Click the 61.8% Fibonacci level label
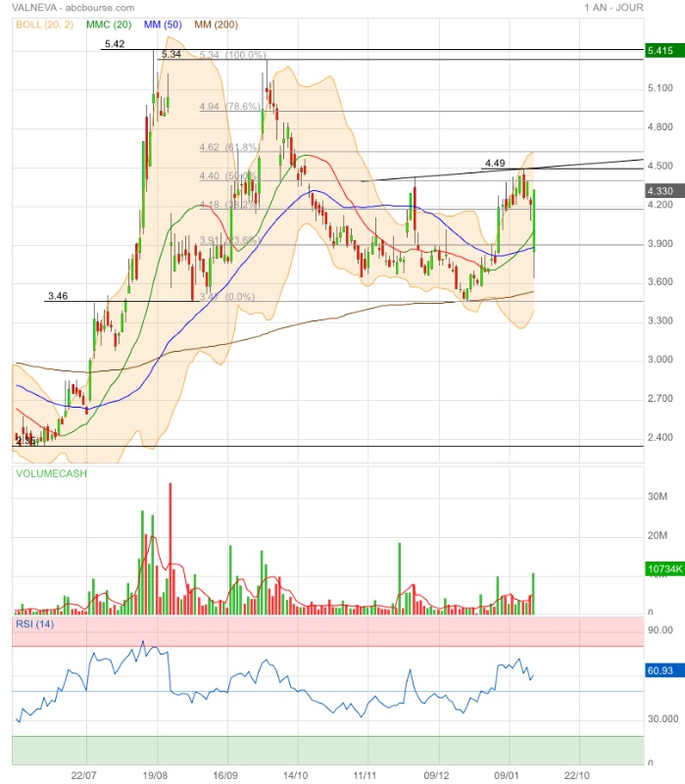Image resolution: width=685 pixels, height=784 pixels. coord(229,148)
